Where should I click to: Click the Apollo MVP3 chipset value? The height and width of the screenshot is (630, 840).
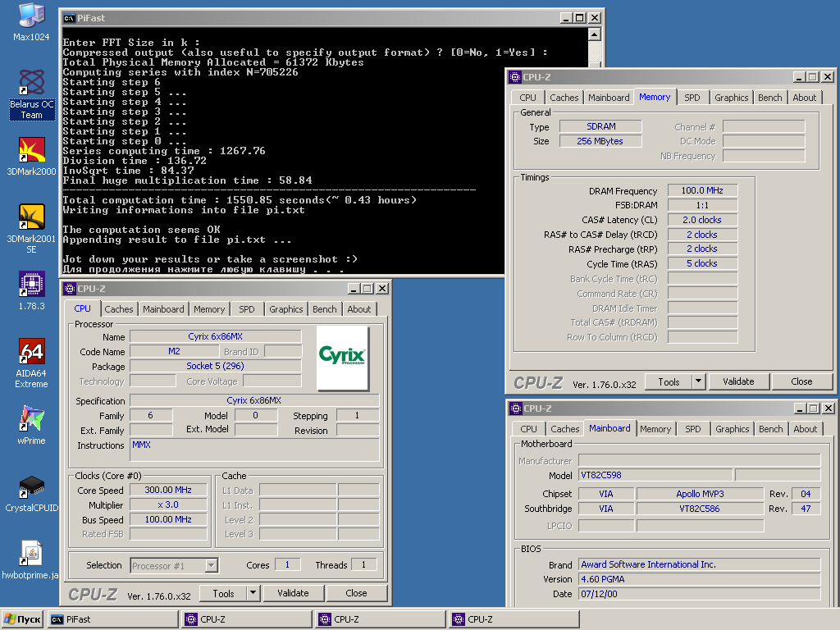tap(701, 494)
